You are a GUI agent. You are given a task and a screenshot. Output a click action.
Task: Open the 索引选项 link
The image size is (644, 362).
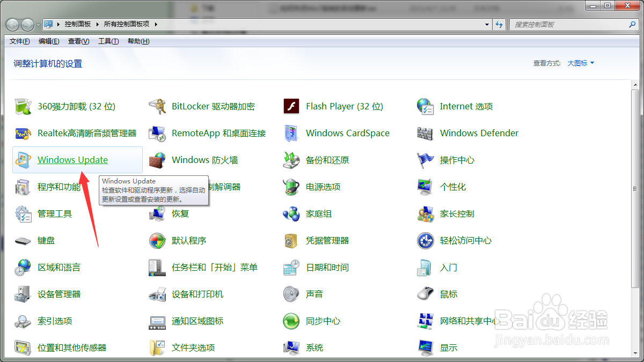[55, 321]
